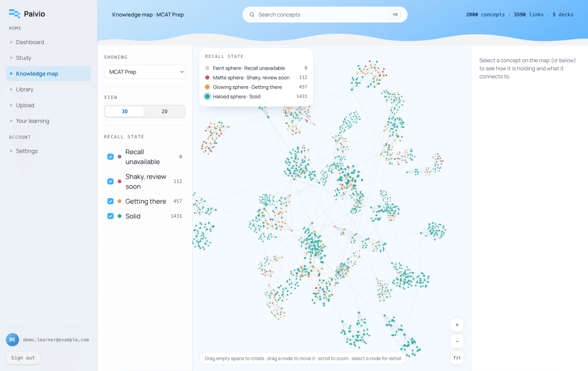Focus the Search concepts field
This screenshot has height=371, width=588.
tap(325, 15)
